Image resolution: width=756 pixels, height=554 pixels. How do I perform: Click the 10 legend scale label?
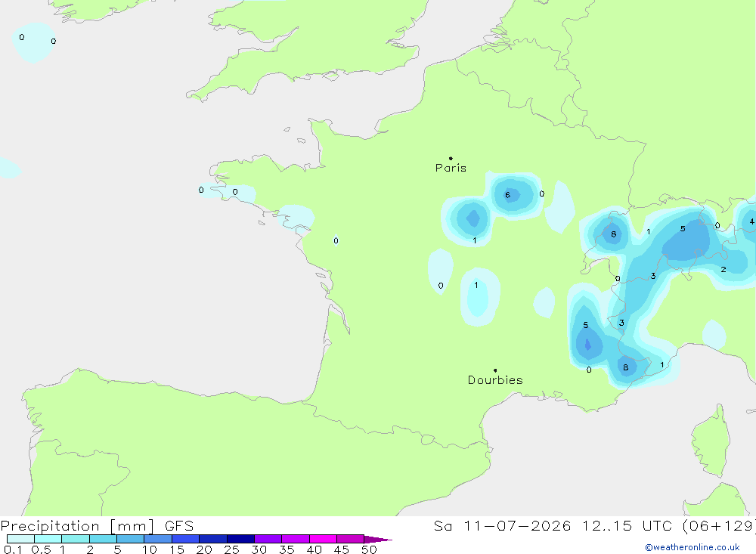[150, 549]
